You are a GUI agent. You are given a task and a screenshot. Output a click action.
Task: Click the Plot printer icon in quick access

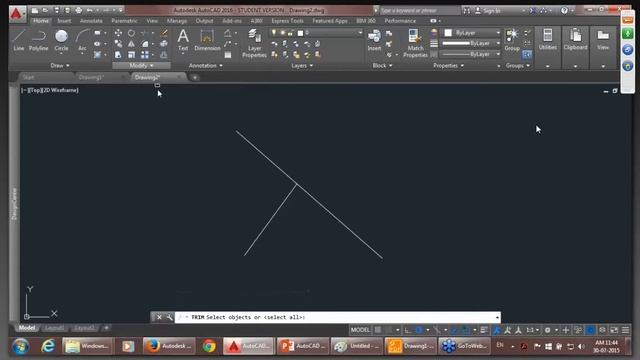pos(78,10)
